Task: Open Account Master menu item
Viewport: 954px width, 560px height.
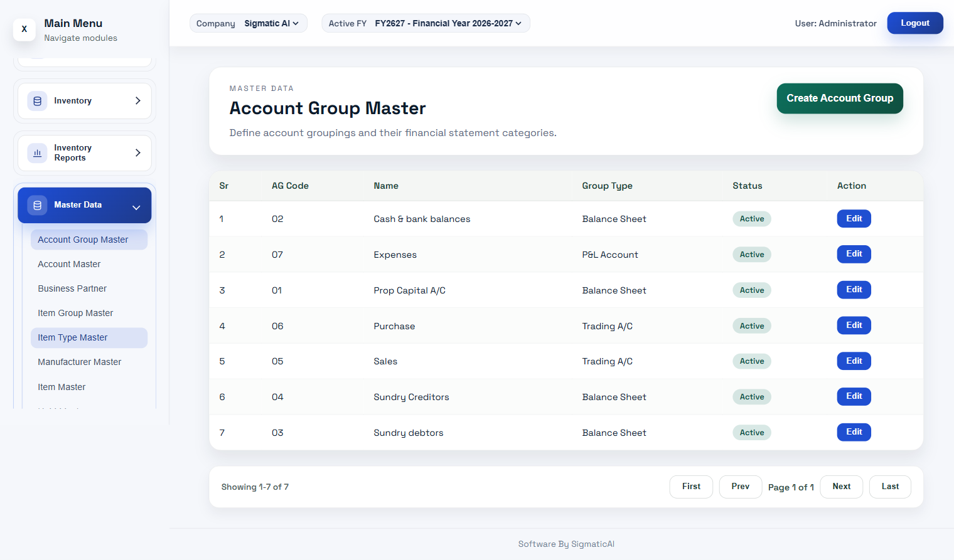Action: [x=89, y=264]
